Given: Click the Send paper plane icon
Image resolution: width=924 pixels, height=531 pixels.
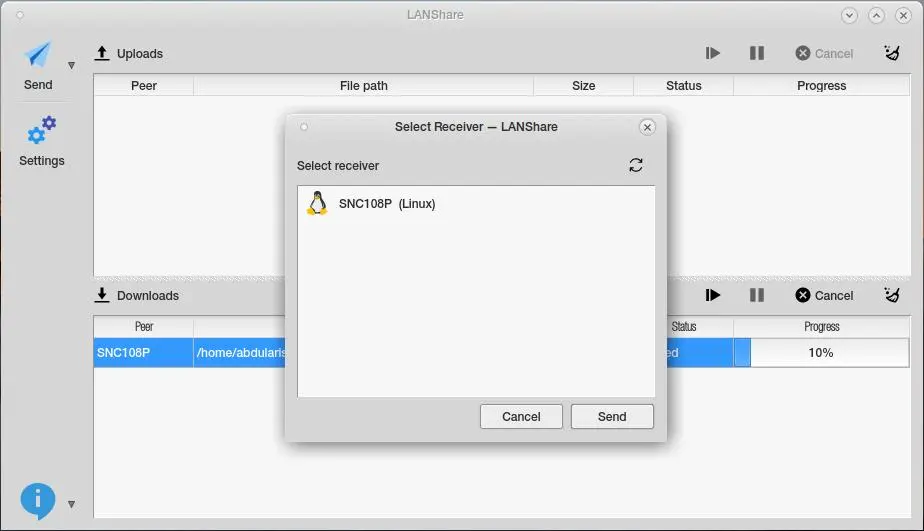Looking at the screenshot, I should 38,55.
